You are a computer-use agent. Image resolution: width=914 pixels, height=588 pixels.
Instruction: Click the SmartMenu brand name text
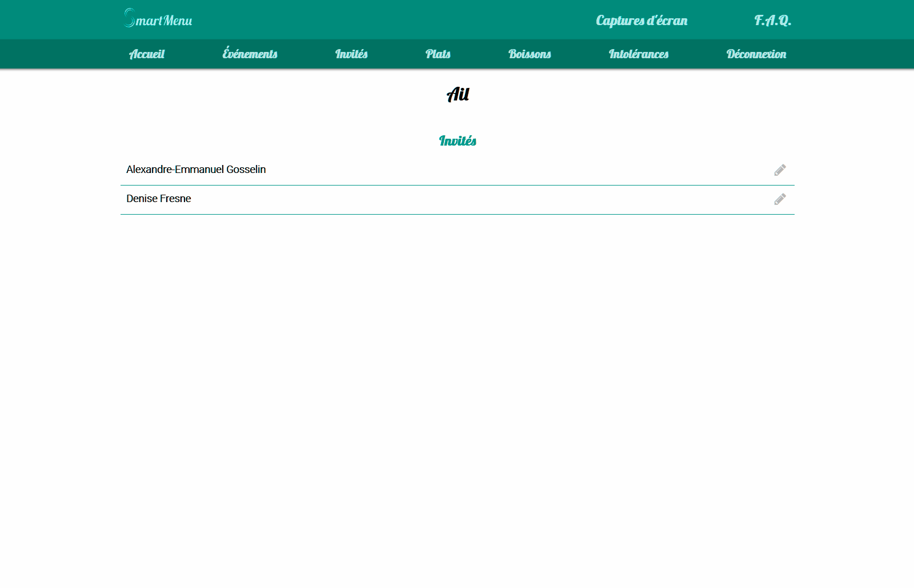[165, 21]
